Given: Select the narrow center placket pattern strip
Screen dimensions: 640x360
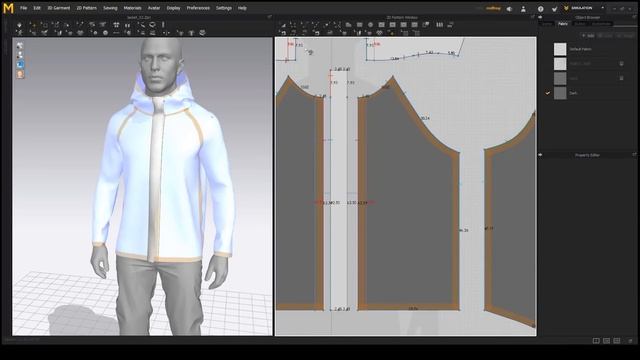Looking at the screenshot, I should point(338,190).
